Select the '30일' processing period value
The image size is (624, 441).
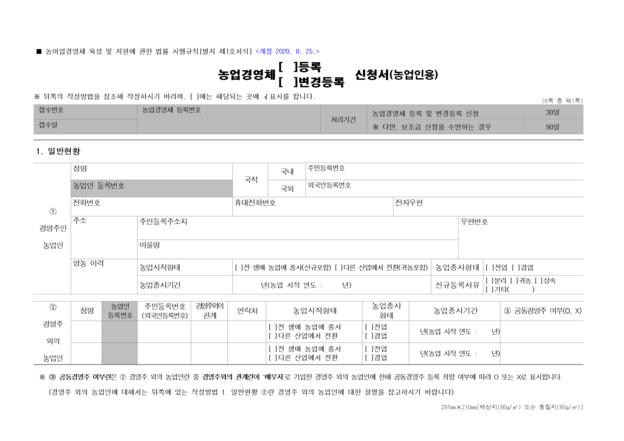coord(552,113)
